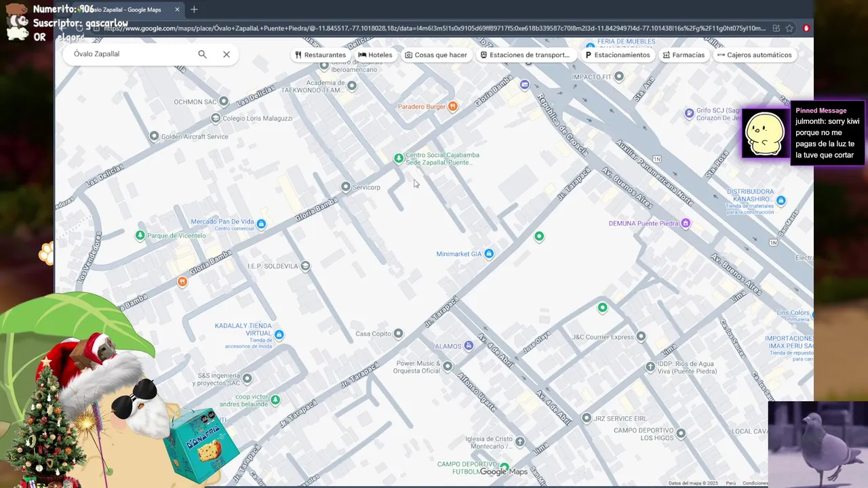
Task: Click the pigeon webcam thumbnail
Action: [x=818, y=443]
